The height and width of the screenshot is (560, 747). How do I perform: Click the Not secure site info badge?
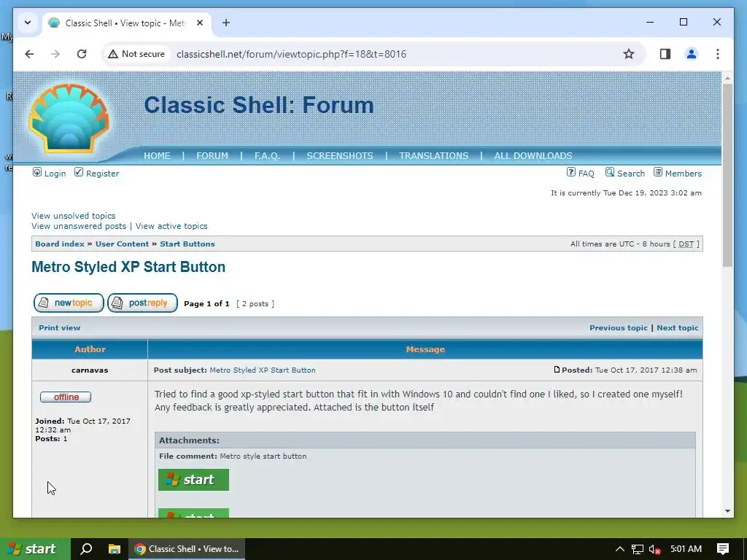pyautogui.click(x=136, y=54)
